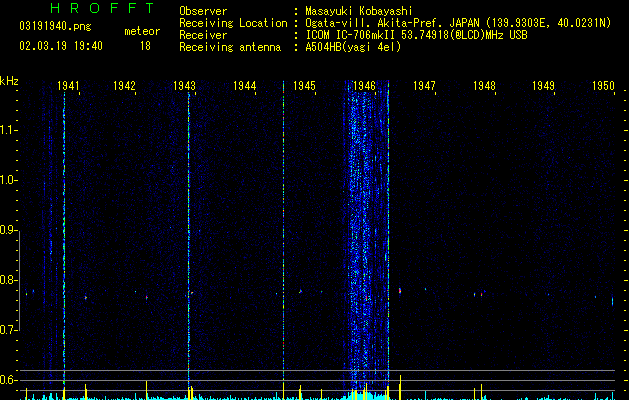Image resolution: width=629 pixels, height=400 pixels.
Task: Select the filename 03191940.png
Action: click(x=55, y=26)
